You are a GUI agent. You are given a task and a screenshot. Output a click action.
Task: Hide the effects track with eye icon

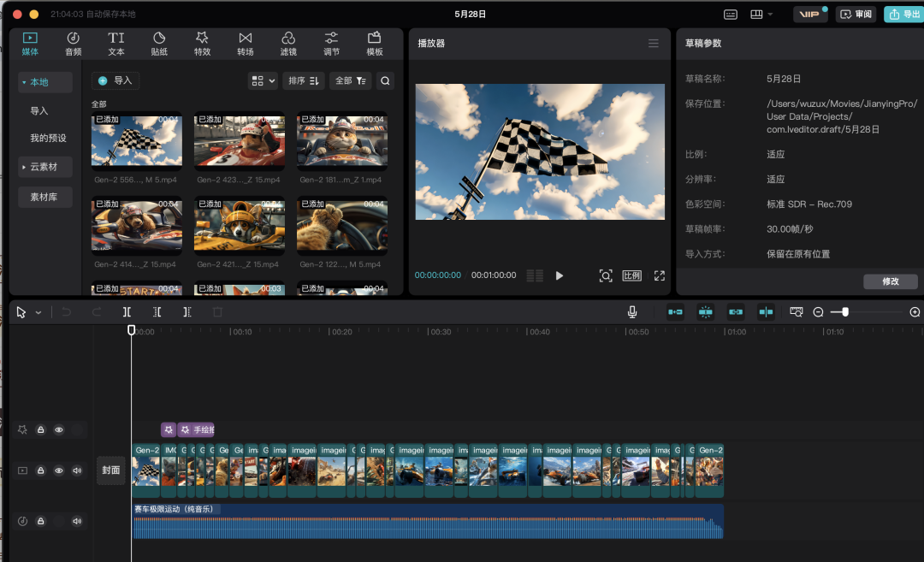coord(59,430)
